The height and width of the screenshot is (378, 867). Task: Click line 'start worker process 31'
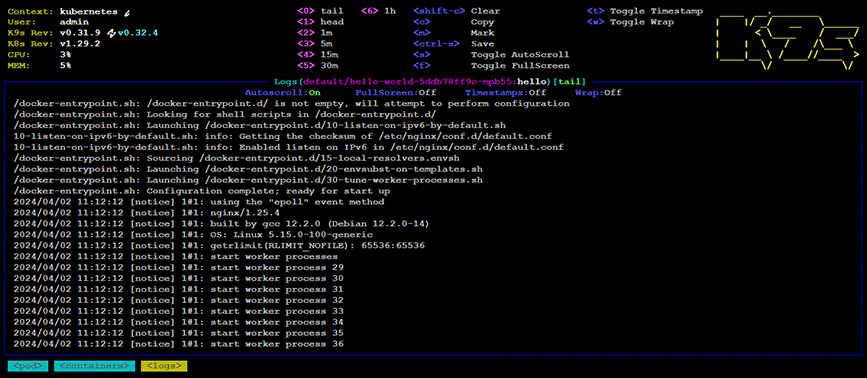179,290
